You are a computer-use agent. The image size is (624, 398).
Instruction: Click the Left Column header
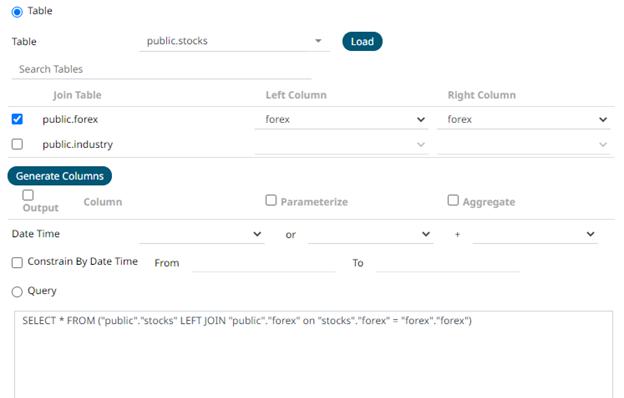point(296,95)
